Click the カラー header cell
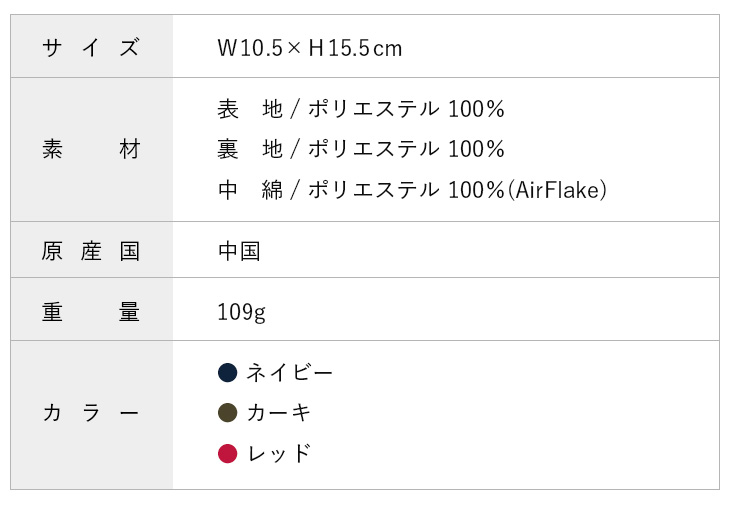This screenshot has height=510, width=730. pyautogui.click(x=92, y=415)
